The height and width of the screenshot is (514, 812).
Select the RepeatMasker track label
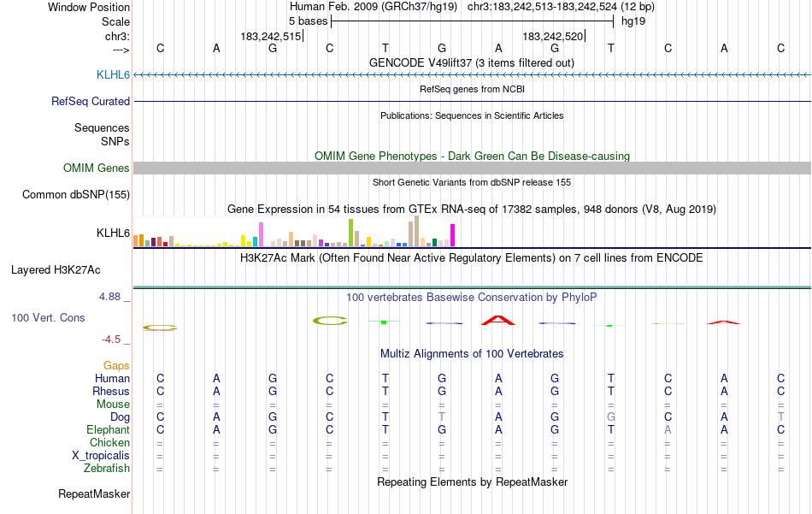point(94,493)
